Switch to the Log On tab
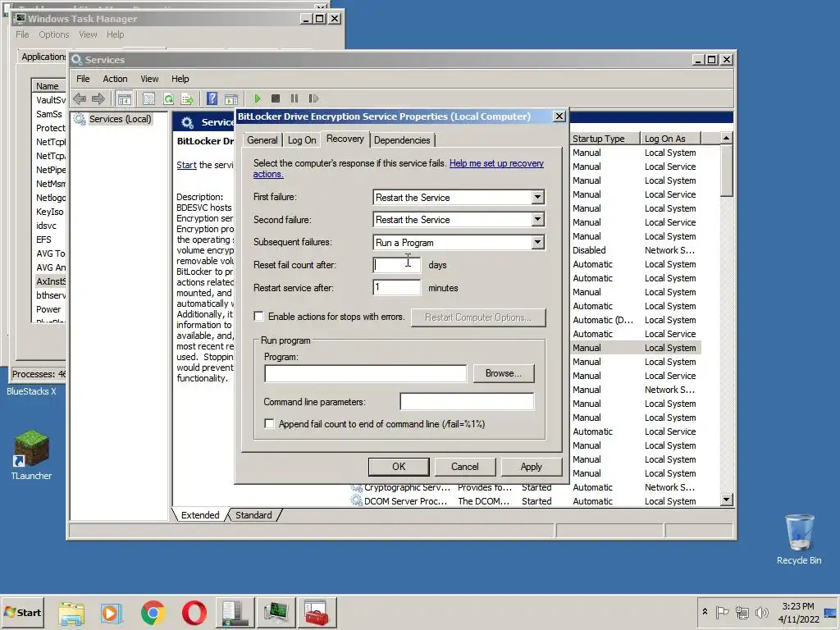Viewport: 840px width, 630px height. click(x=302, y=139)
